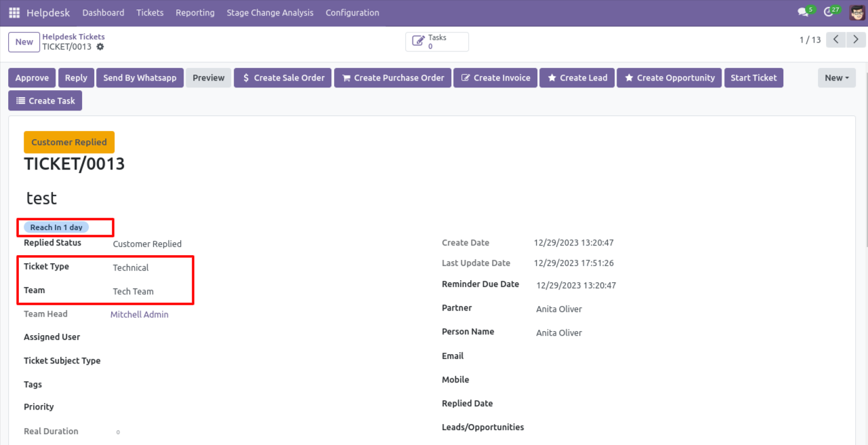Click Create Opportunity button
The height and width of the screenshot is (445, 868).
coord(669,78)
